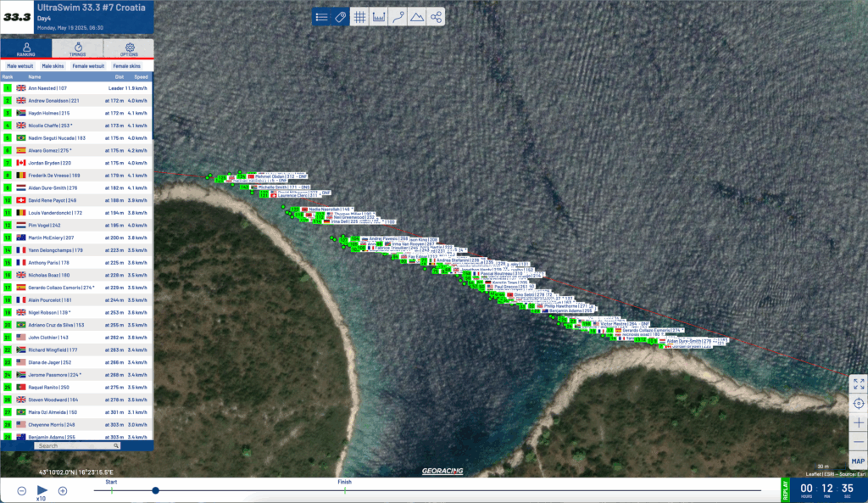This screenshot has width=868, height=503.
Task: Open the Ranking tab
Action: [26, 48]
